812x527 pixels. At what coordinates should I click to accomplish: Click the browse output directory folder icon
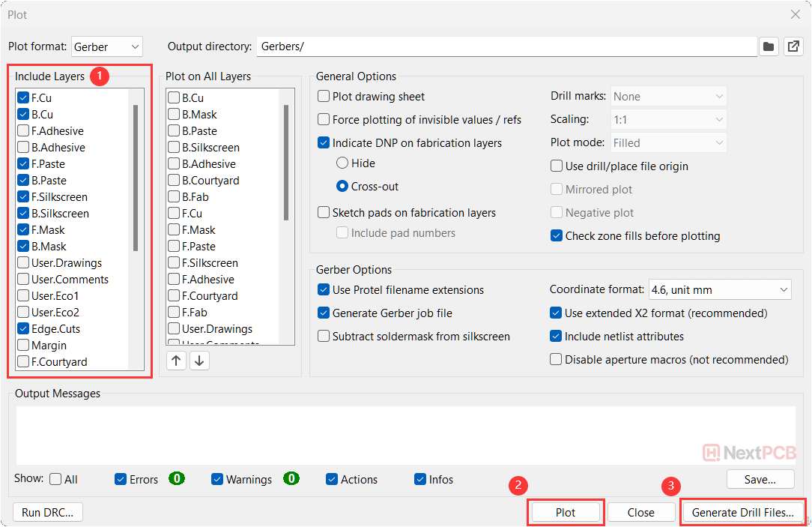click(768, 46)
